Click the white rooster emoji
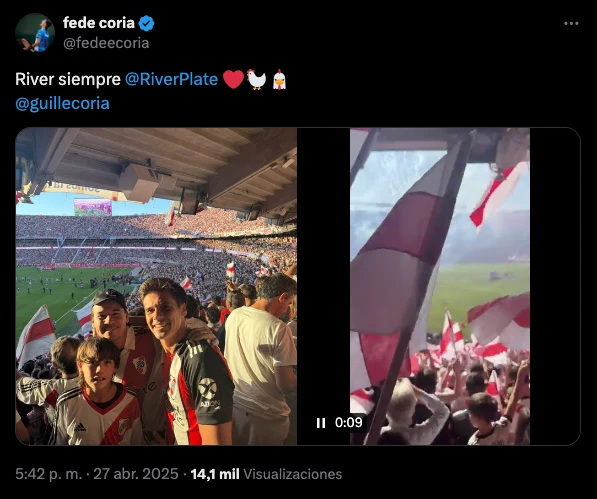Viewport: 597px width, 499px height. [x=257, y=80]
